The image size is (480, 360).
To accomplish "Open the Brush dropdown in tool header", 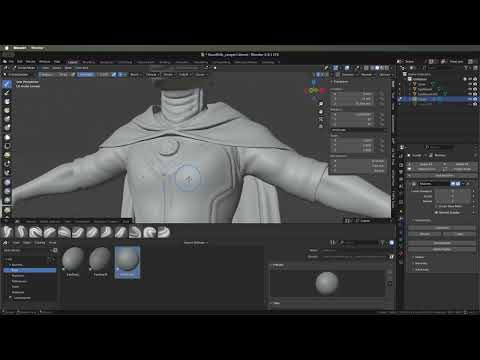I will tap(135, 74).
